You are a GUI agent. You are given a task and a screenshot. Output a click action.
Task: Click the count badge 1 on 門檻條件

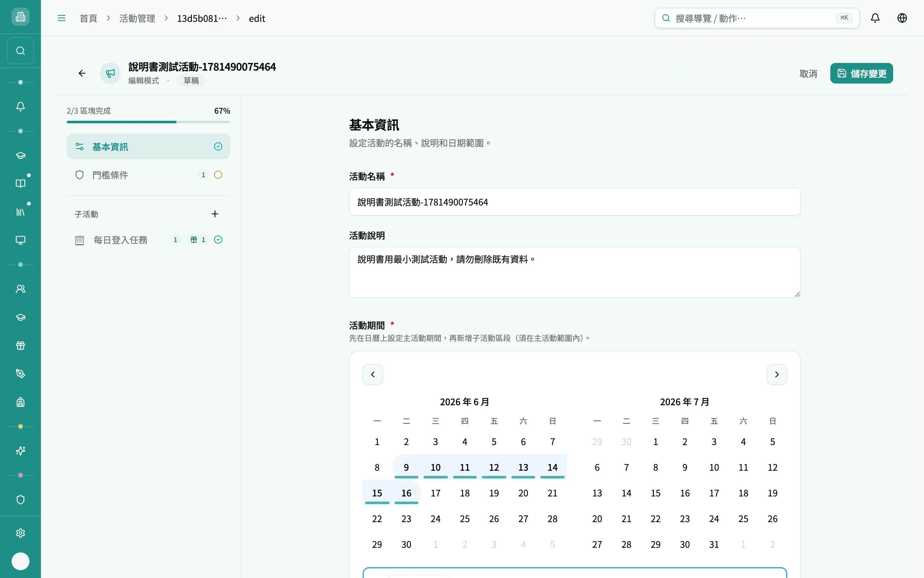203,175
